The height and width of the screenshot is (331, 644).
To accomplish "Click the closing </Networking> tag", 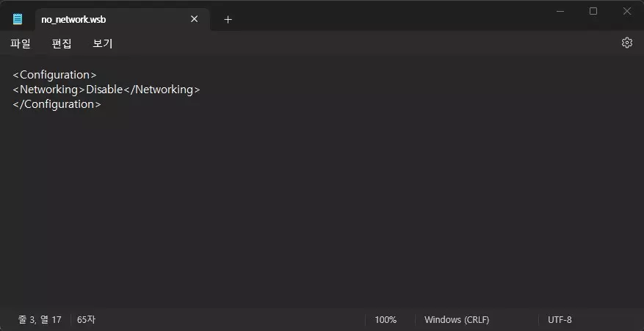I will [x=162, y=89].
